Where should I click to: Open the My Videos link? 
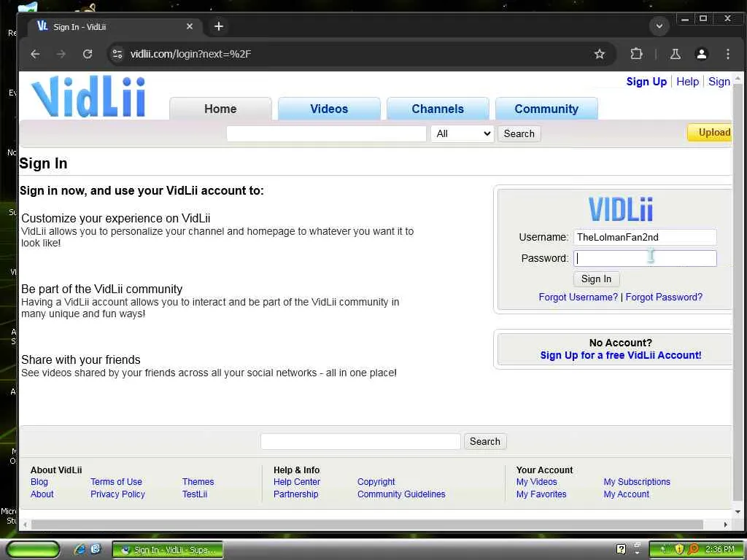[536, 482]
